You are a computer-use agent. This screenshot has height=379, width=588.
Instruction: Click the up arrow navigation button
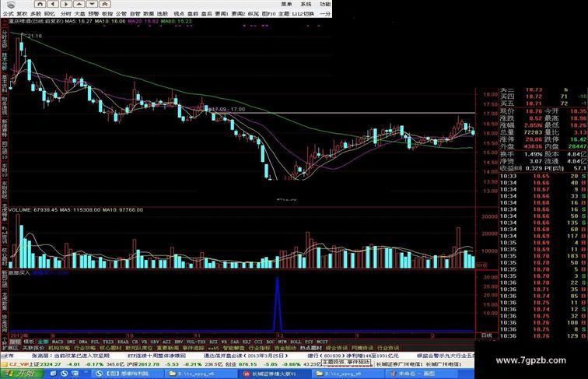(79, 4)
